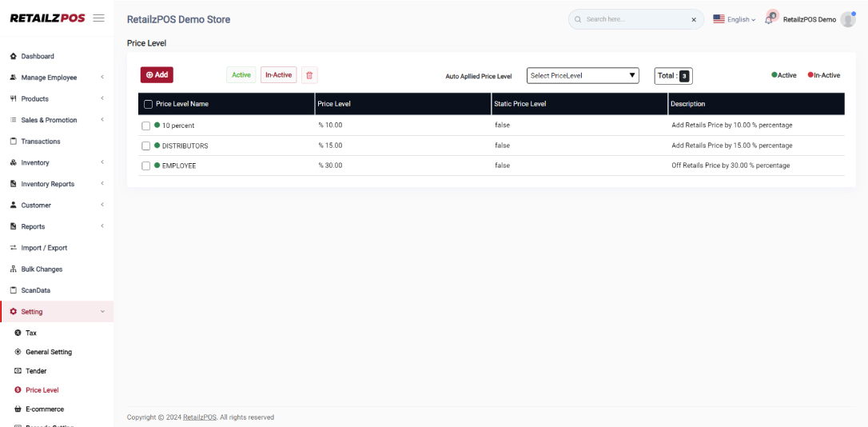The height and width of the screenshot is (427, 868).
Task: Go to Transactions in sidebar
Action: click(x=40, y=142)
